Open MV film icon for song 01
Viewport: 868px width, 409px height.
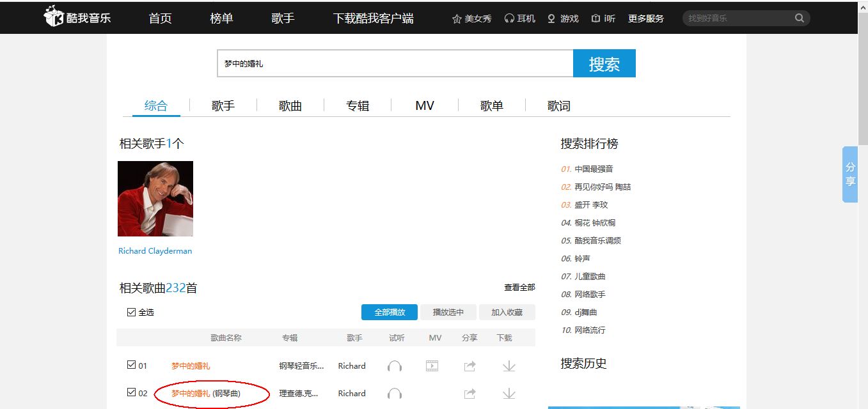click(x=432, y=366)
